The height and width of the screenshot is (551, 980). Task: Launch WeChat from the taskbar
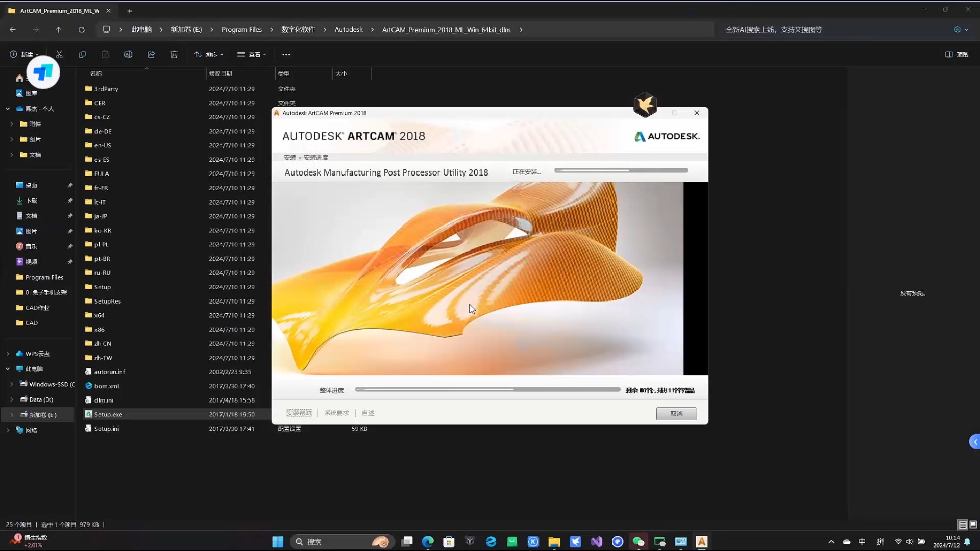(x=639, y=542)
